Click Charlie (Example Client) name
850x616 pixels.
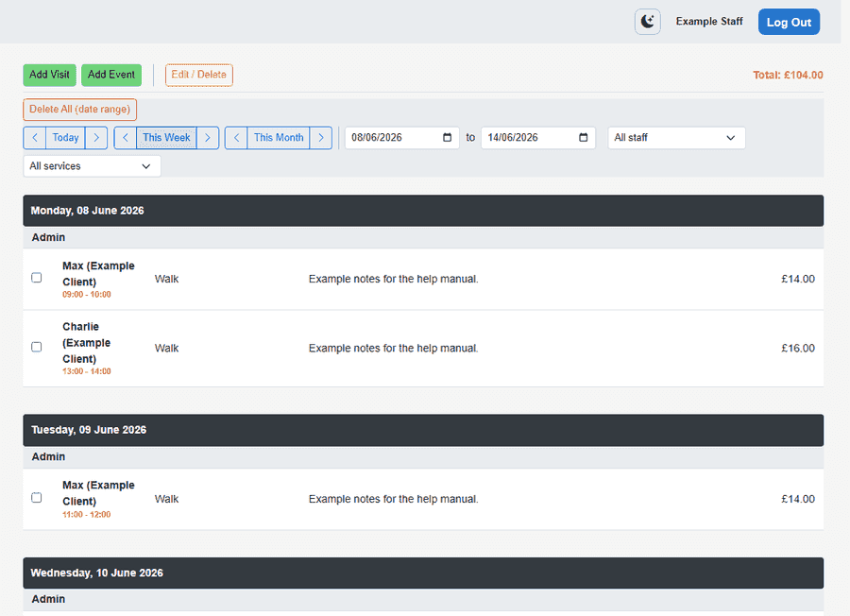86,343
